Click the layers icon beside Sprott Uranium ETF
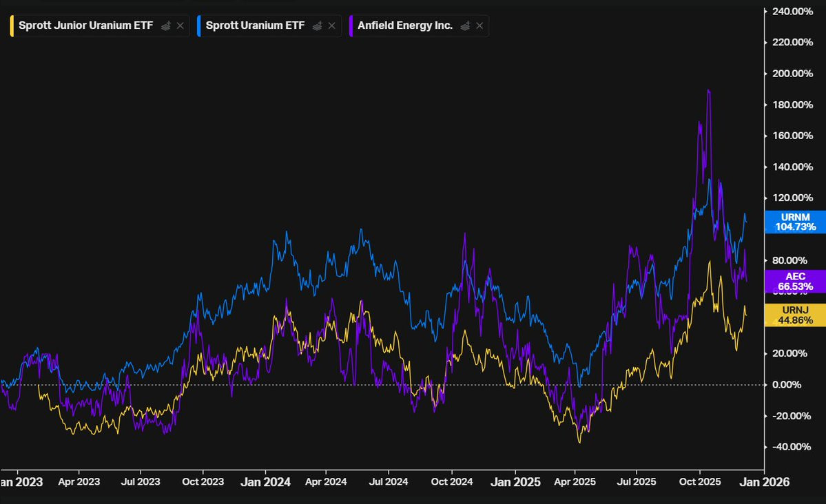The height and width of the screenshot is (504, 826). [x=317, y=25]
